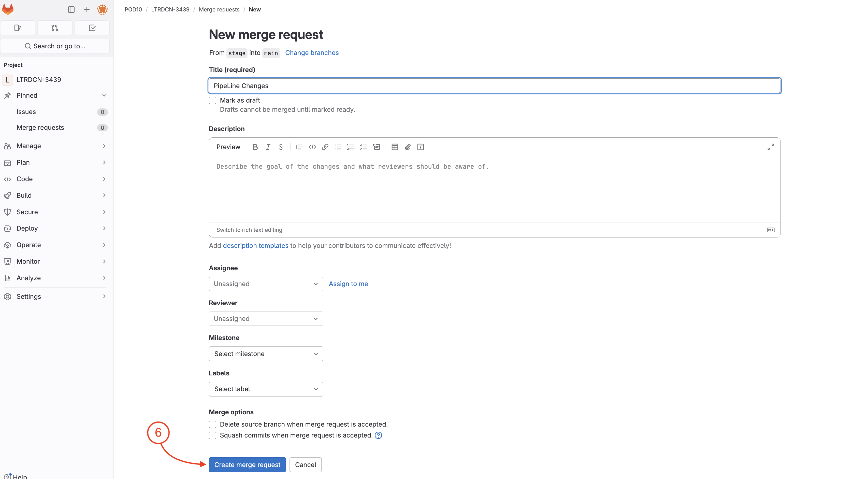Open the description templates link
868x479 pixels.
tap(255, 246)
